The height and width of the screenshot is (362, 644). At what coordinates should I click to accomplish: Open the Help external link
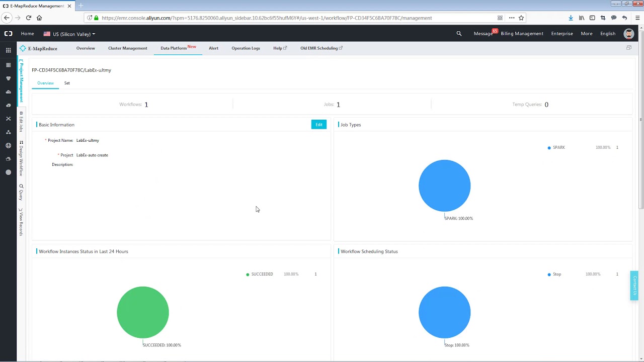pyautogui.click(x=280, y=48)
